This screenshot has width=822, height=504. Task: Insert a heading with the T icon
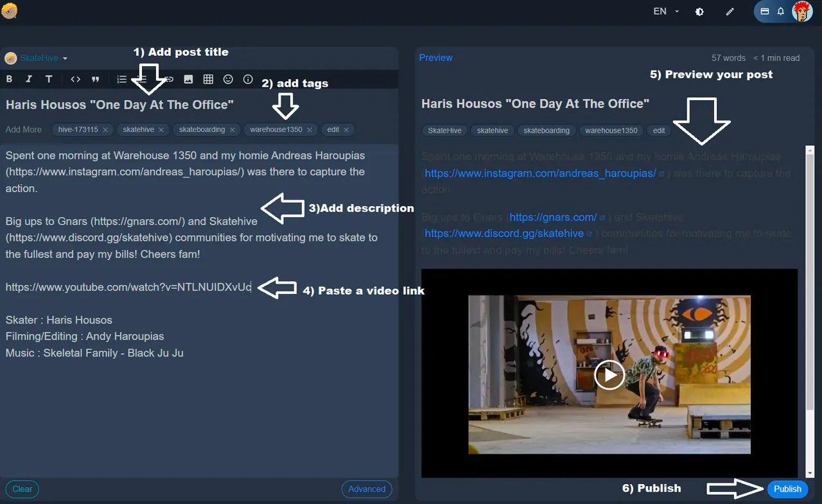pos(49,79)
